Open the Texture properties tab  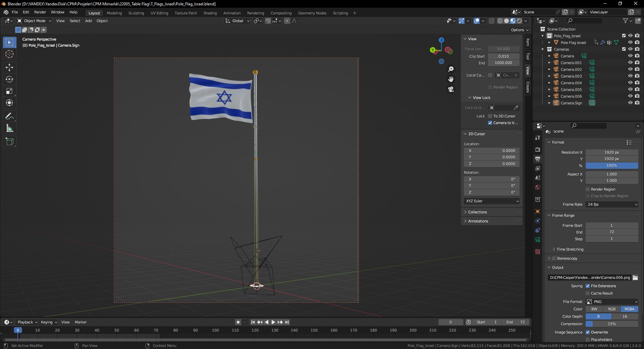point(538,252)
